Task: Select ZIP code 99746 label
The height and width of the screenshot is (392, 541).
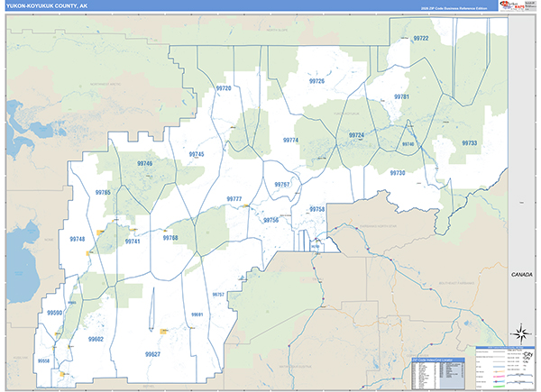Action: coord(144,163)
